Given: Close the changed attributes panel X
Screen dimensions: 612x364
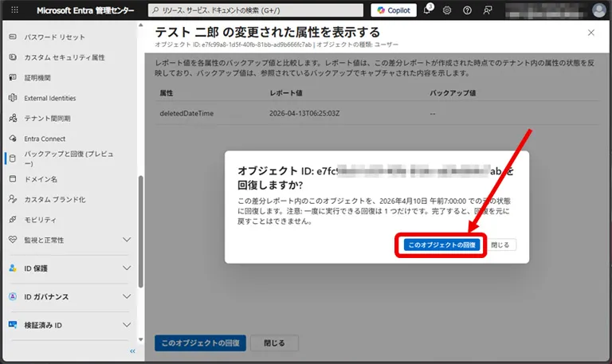Looking at the screenshot, I should [x=591, y=33].
